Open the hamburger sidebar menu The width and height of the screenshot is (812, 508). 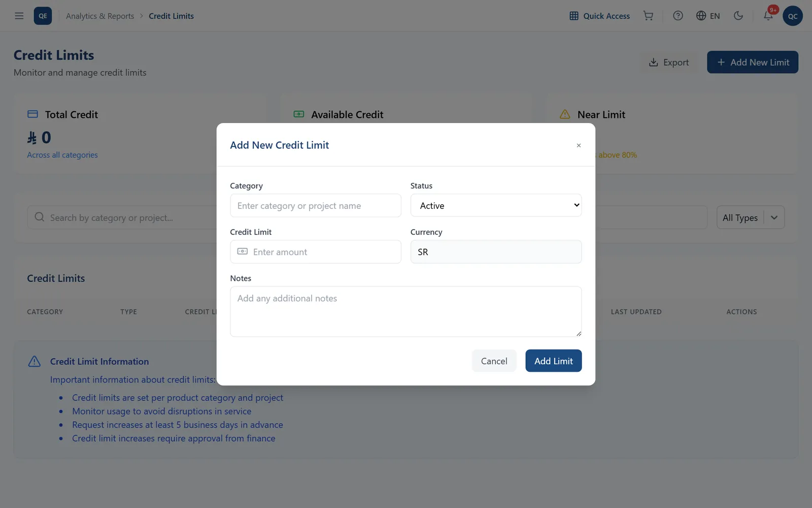pyautogui.click(x=19, y=16)
